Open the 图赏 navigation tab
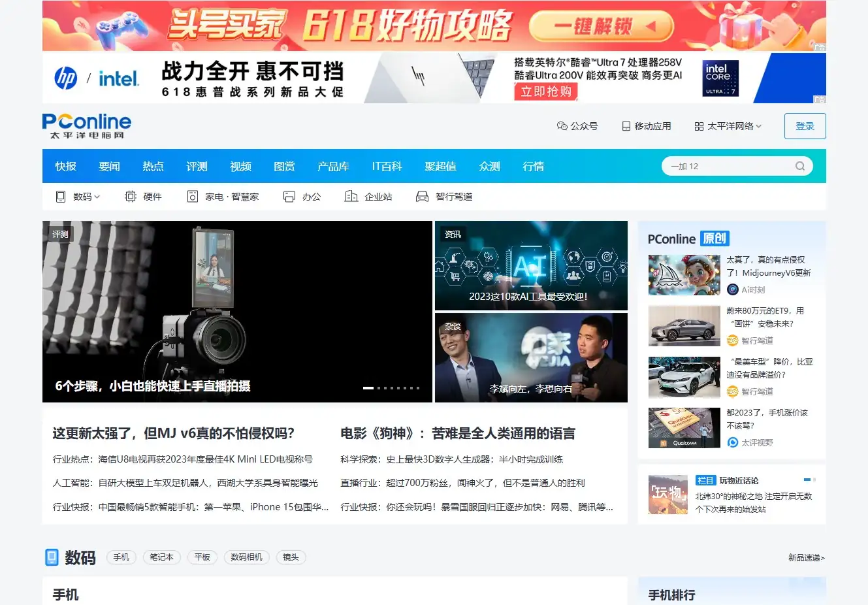This screenshot has height=605, width=868. [x=284, y=167]
